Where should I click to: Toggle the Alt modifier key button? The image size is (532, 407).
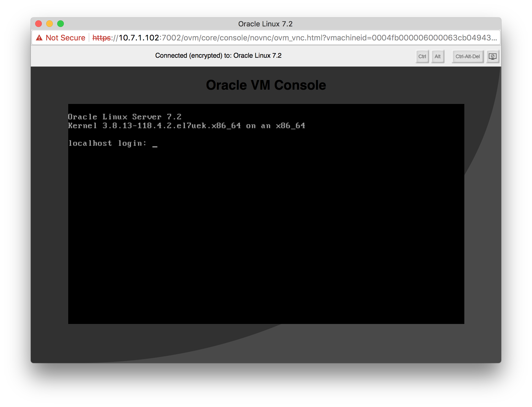pyautogui.click(x=437, y=56)
